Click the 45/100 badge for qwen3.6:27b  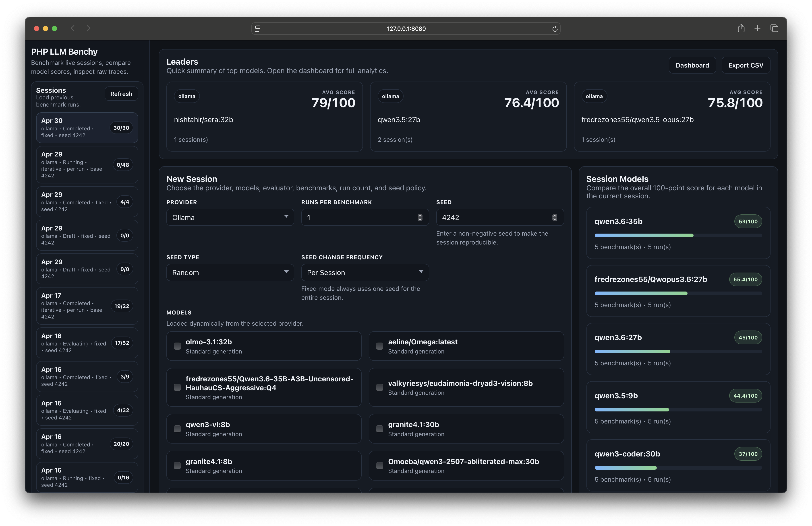tap(748, 337)
